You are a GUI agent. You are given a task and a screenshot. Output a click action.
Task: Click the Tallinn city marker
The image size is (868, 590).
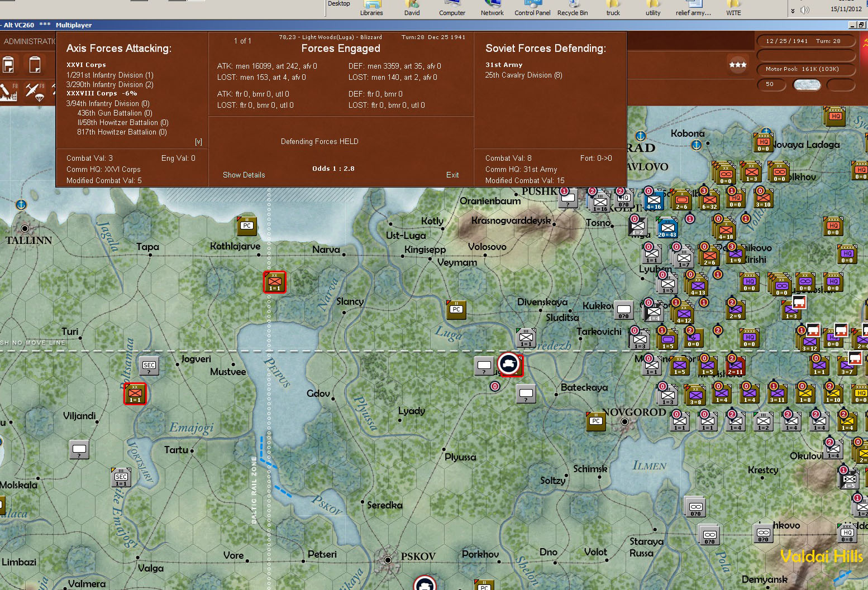(25, 228)
